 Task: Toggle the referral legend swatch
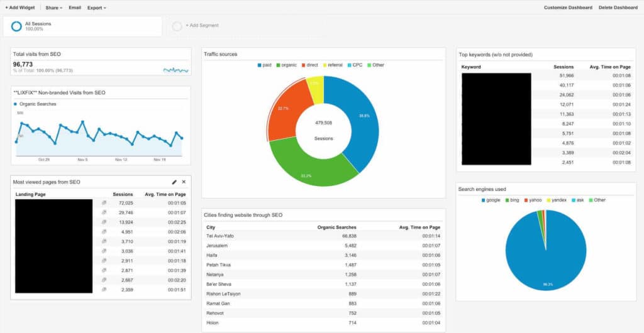pos(325,65)
